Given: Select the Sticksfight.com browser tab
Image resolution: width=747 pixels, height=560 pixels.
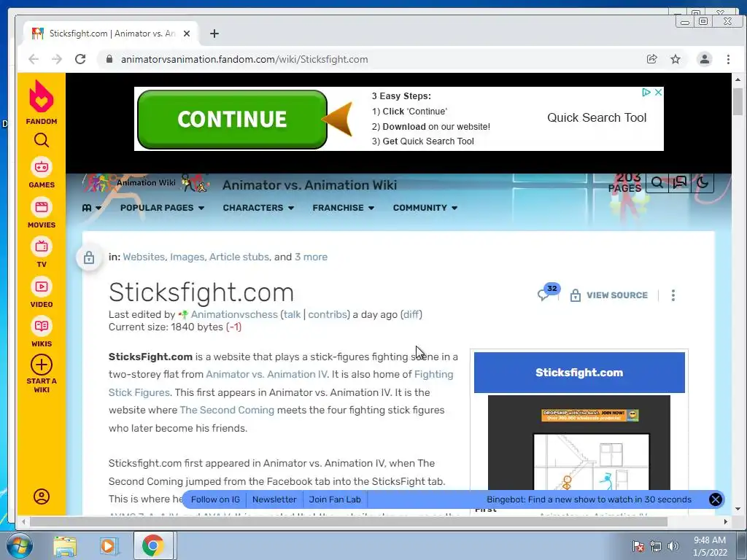Looking at the screenshot, I should tap(109, 34).
